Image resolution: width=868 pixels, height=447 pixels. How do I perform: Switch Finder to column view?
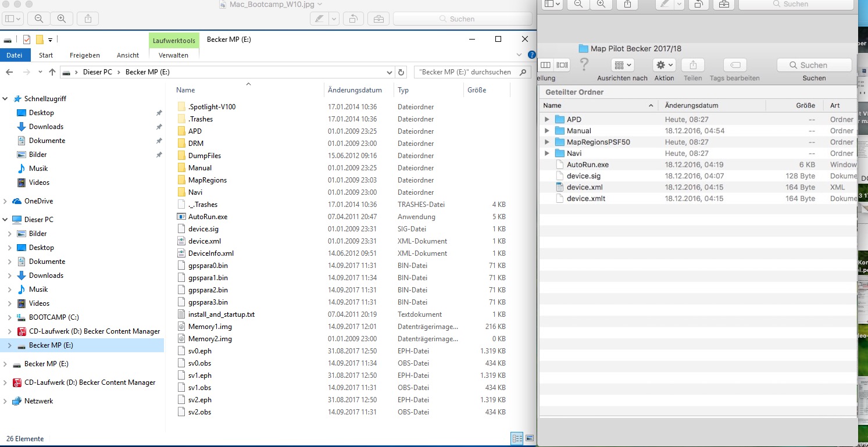(546, 65)
